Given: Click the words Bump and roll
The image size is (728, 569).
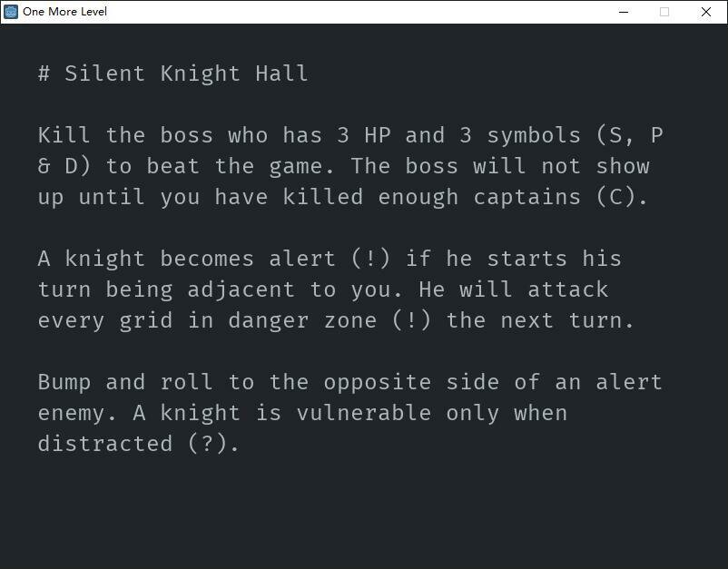Looking at the screenshot, I should tap(125, 382).
